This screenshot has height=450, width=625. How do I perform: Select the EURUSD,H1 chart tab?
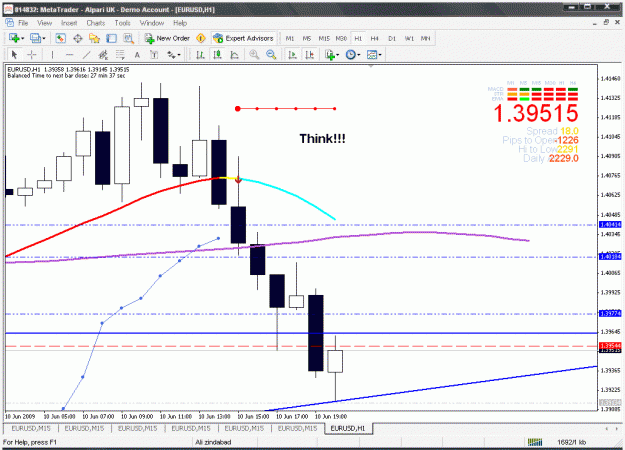(x=348, y=428)
